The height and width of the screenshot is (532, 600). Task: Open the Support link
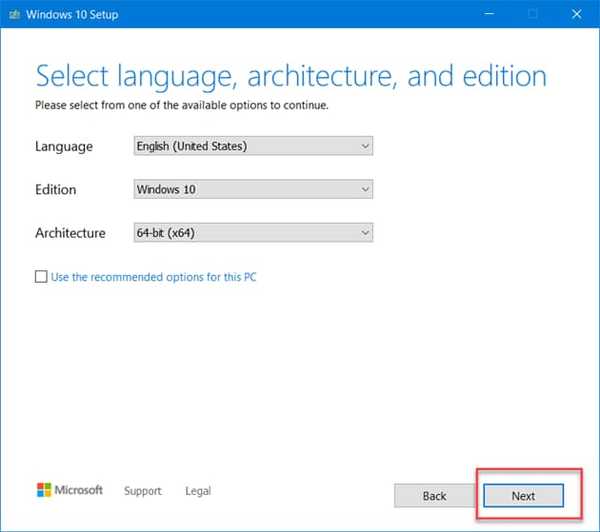tap(143, 491)
